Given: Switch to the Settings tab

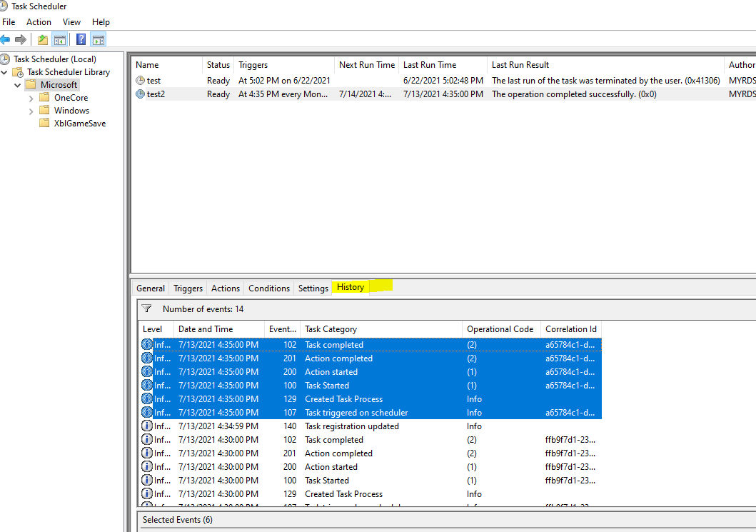Looking at the screenshot, I should [x=313, y=288].
